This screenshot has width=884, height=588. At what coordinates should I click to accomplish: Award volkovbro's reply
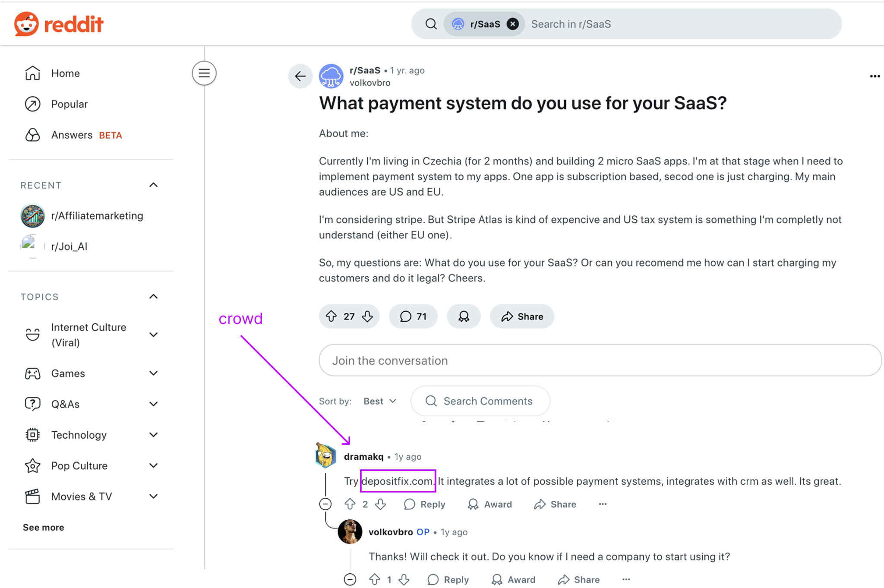pyautogui.click(x=514, y=580)
